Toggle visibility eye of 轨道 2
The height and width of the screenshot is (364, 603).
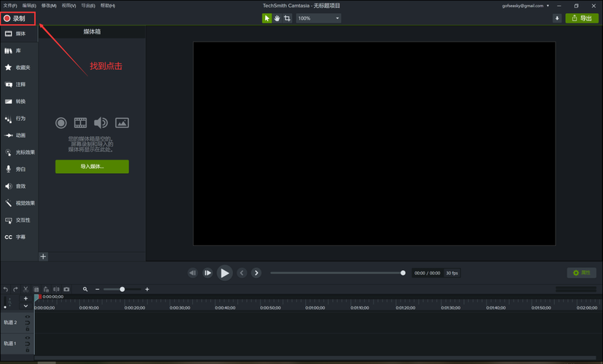[x=27, y=317]
